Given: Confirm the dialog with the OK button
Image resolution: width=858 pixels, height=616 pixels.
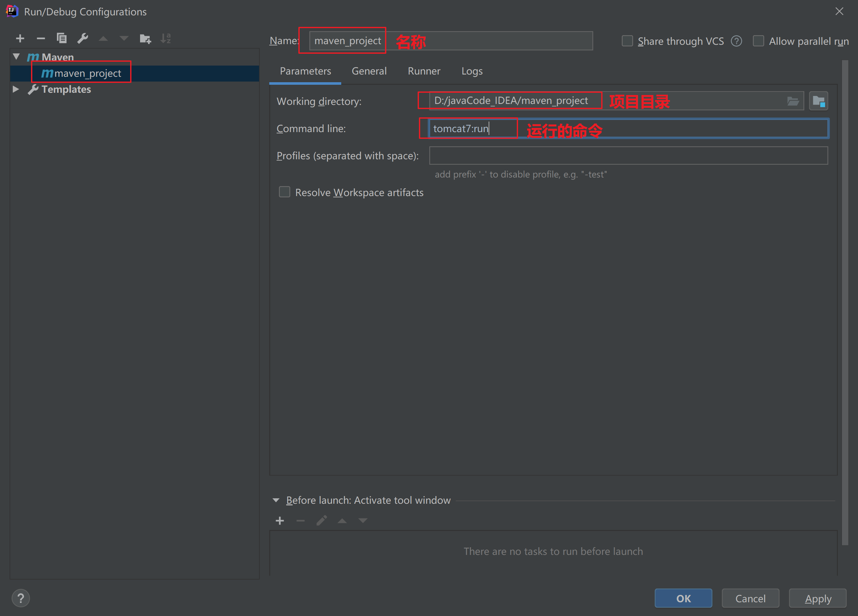Looking at the screenshot, I should (684, 598).
